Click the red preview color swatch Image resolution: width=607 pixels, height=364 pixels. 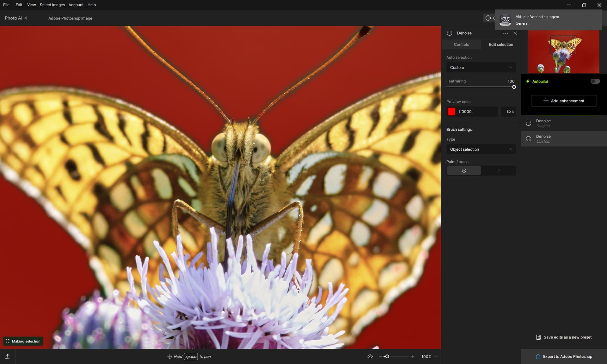click(451, 112)
